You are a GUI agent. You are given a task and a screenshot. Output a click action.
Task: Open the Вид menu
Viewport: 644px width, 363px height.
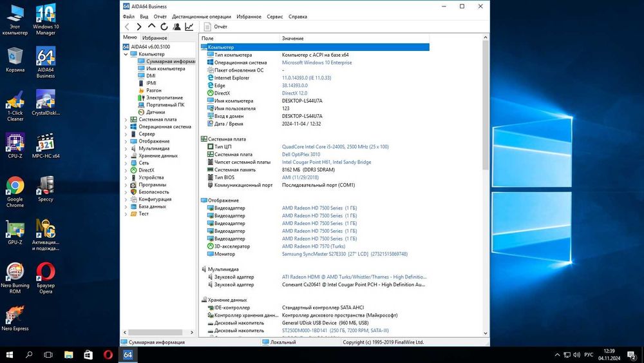pyautogui.click(x=144, y=17)
